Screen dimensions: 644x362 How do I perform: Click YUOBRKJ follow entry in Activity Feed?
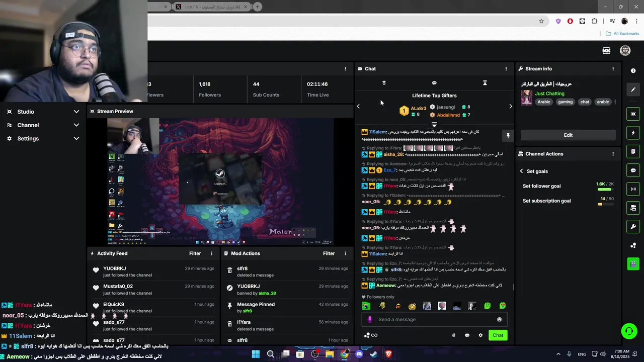point(153,271)
